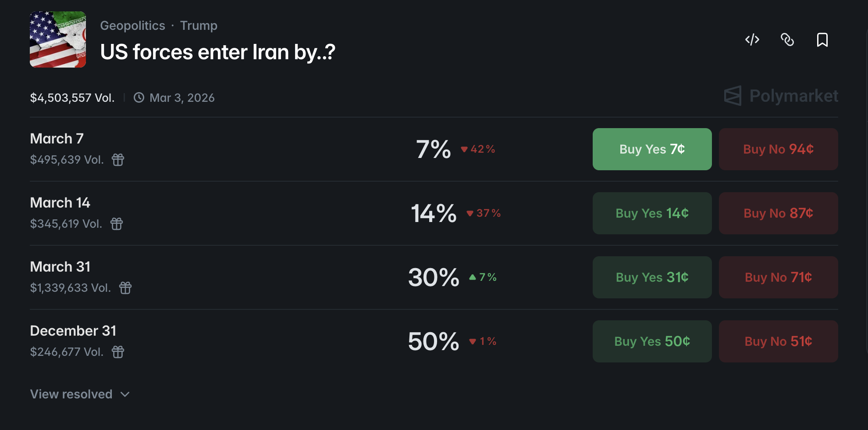
Task: Buy No at 51¢ for December 31
Action: tap(778, 341)
